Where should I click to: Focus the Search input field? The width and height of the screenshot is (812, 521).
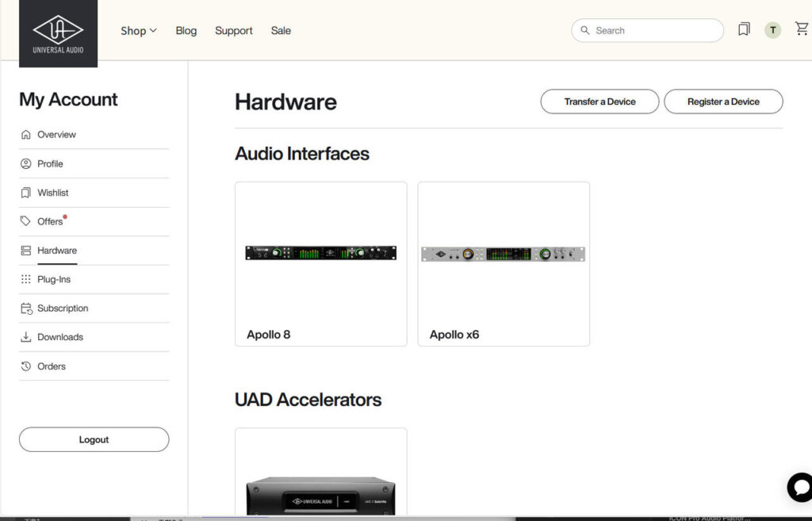click(x=647, y=31)
